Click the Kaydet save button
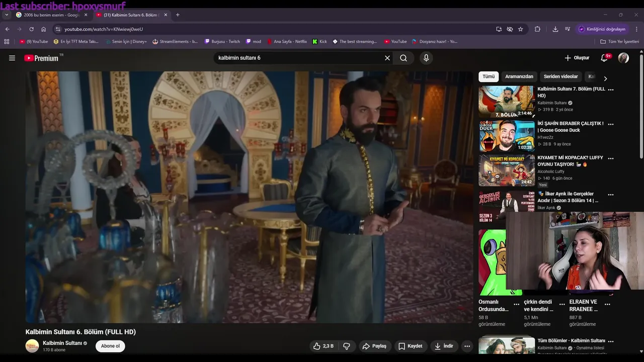This screenshot has height=362, width=644. tap(411, 346)
